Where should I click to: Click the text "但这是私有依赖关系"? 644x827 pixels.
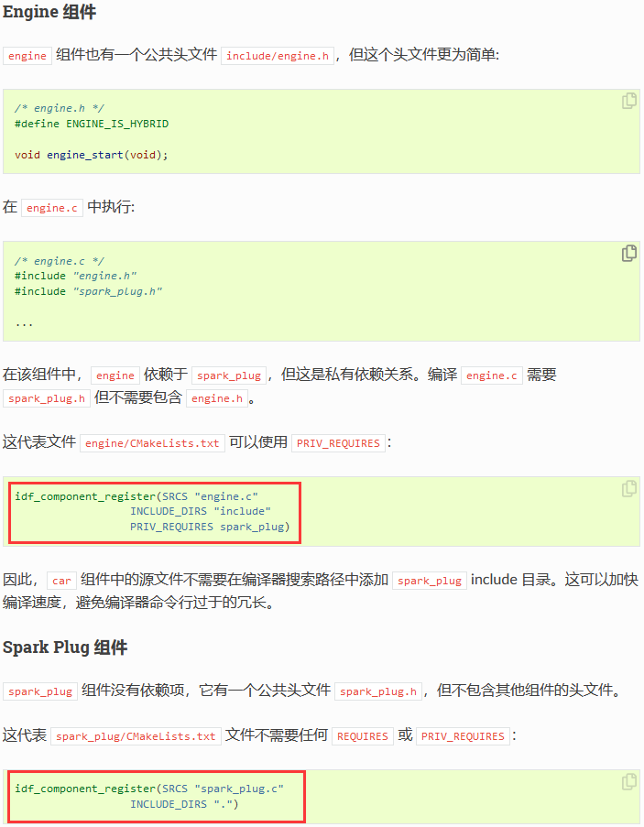(x=347, y=375)
